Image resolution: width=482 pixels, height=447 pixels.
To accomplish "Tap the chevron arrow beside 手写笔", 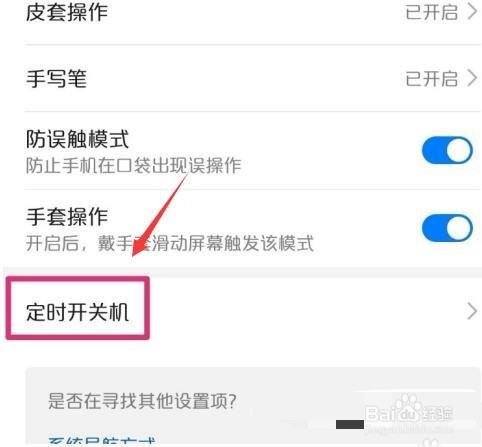I will [x=472, y=79].
